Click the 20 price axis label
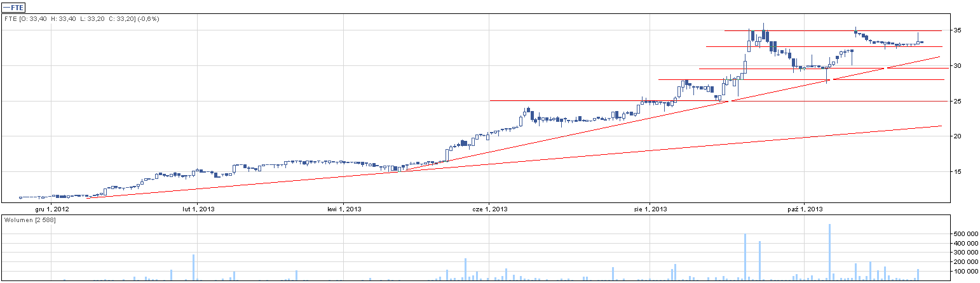The height and width of the screenshot is (283, 980). [x=956, y=136]
